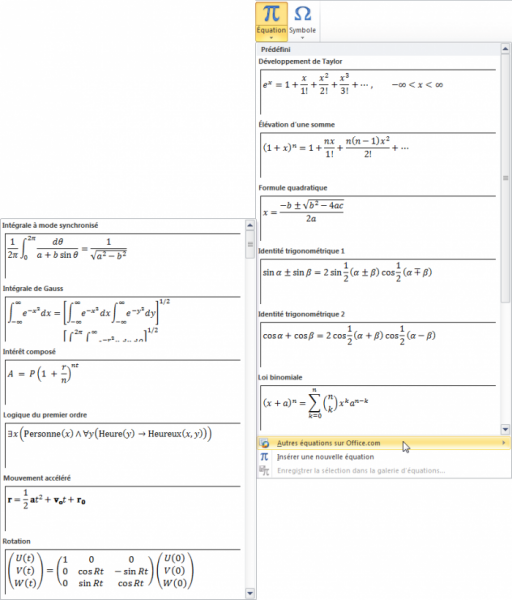Click the predefined gallery scroll-up arrow
The height and width of the screenshot is (600, 512).
coord(505,49)
